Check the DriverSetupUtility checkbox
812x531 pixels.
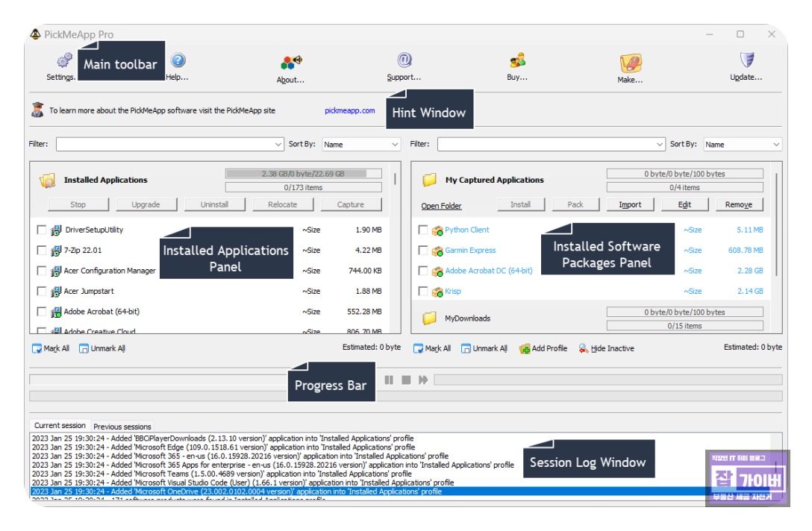pos(42,230)
